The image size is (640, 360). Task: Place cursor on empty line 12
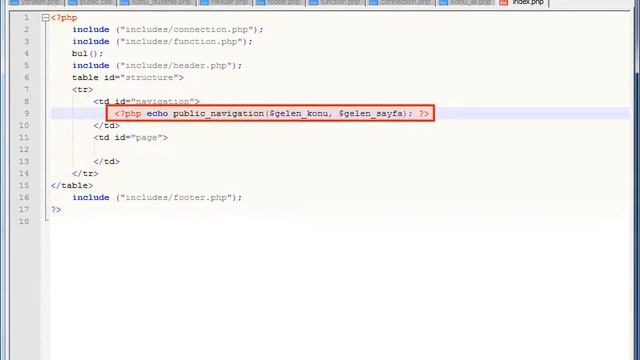(340, 149)
